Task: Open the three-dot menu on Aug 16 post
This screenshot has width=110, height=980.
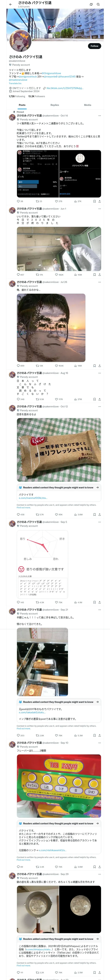Action: pyautogui.click(x=99, y=373)
